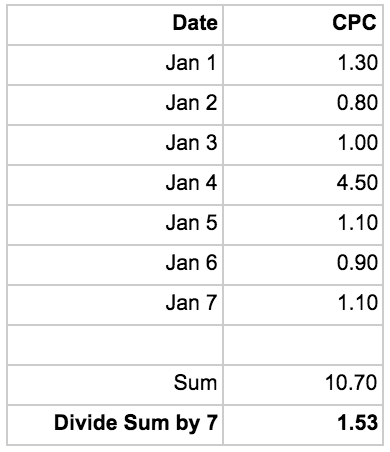
Task: Select the 4.50 CPC value cell
Action: tap(303, 185)
